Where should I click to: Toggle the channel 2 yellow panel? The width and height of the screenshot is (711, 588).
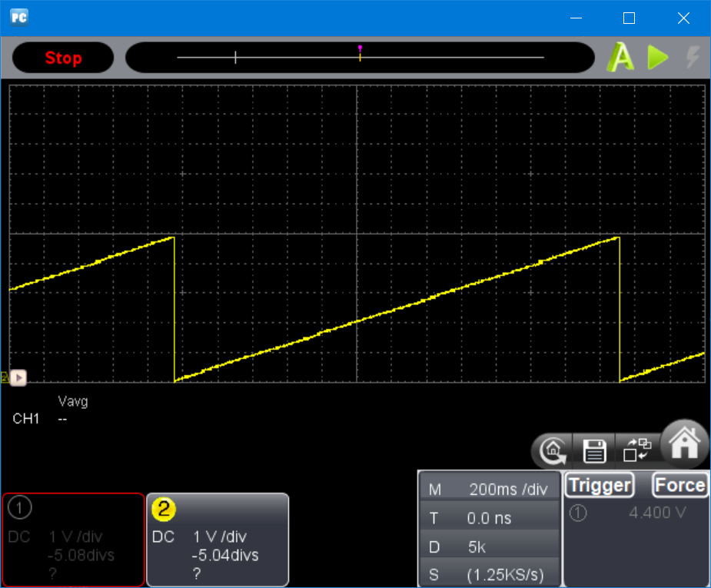point(218,540)
